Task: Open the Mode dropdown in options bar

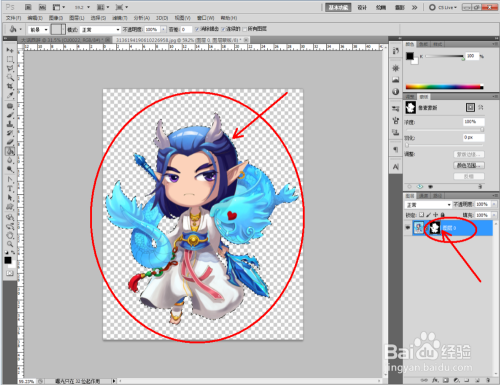Action: pos(100,30)
